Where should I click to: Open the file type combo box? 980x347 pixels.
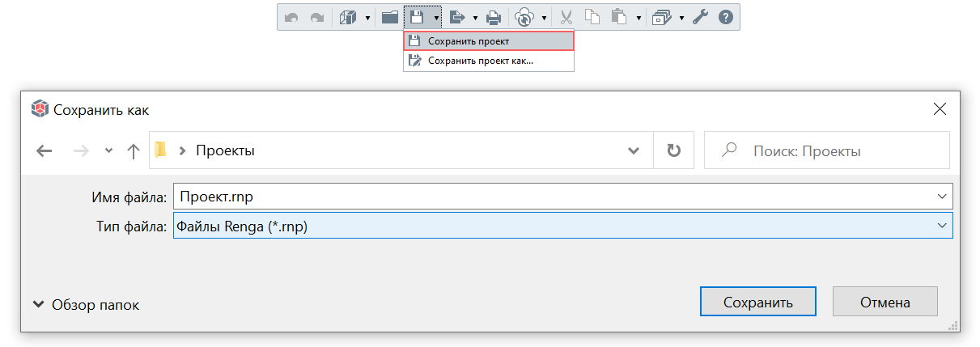click(563, 226)
